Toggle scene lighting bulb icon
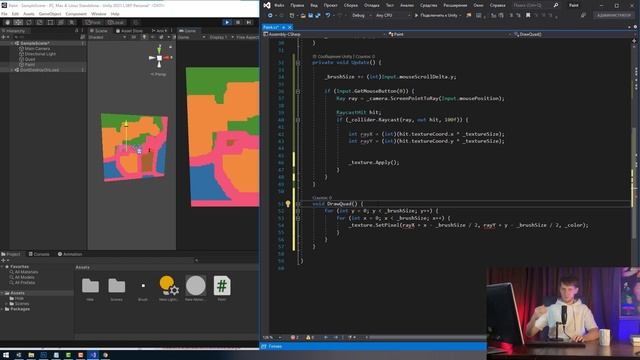640x360 pixels. (x=144, y=37)
